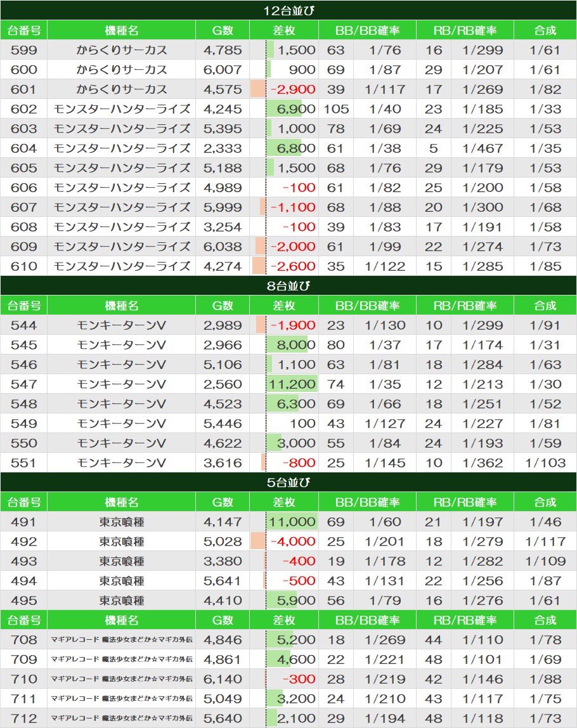Click the "5台並び" section title
Screen dimensions: 577x728
288,482
